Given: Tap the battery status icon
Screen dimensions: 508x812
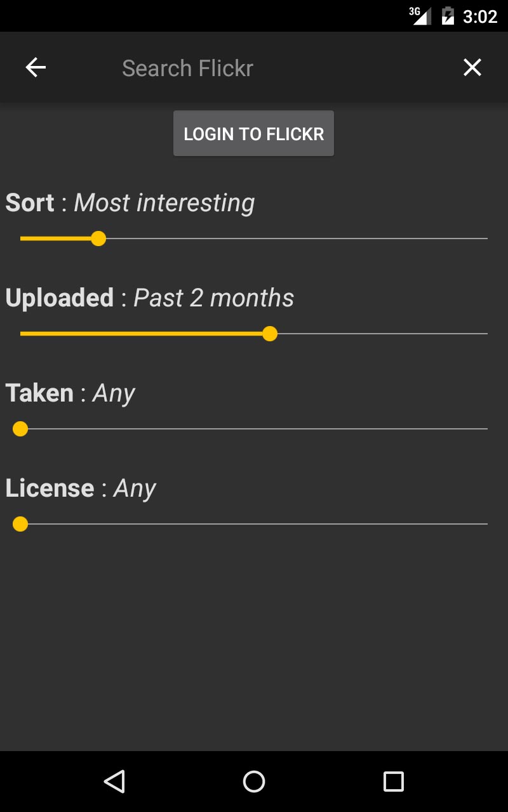Looking at the screenshot, I should pos(448,16).
